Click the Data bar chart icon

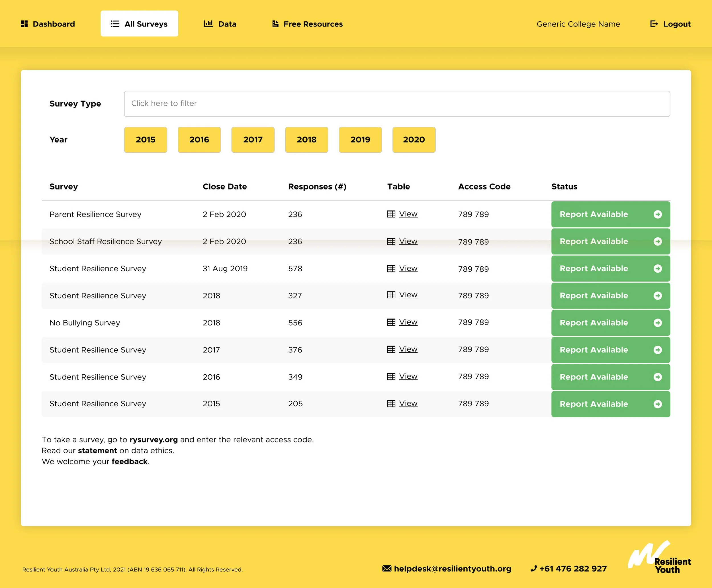[x=208, y=24]
